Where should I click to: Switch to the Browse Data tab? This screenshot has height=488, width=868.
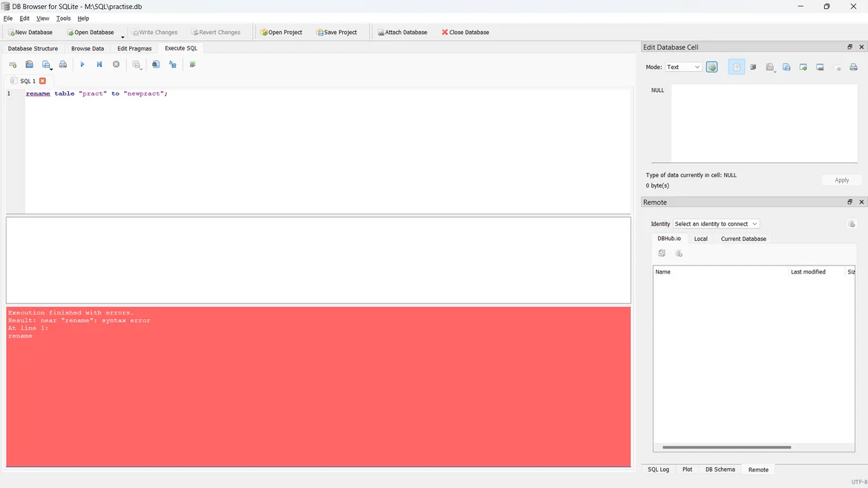tap(88, 49)
